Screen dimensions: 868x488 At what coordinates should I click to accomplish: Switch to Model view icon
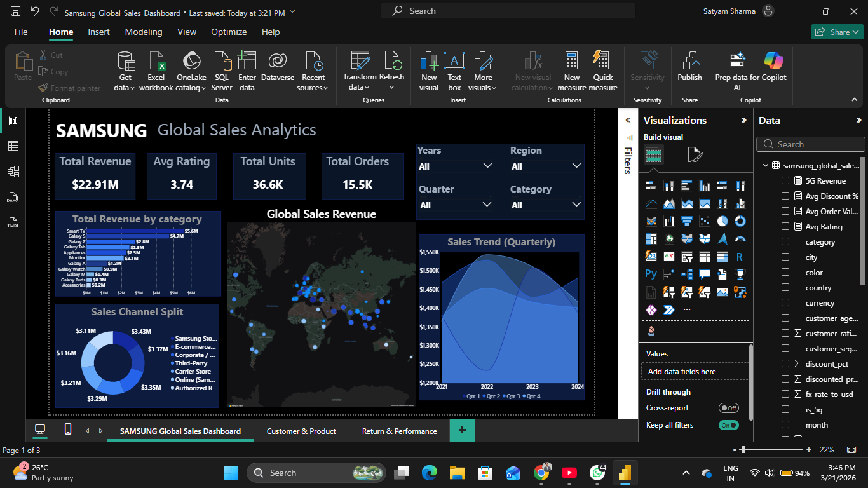(13, 172)
